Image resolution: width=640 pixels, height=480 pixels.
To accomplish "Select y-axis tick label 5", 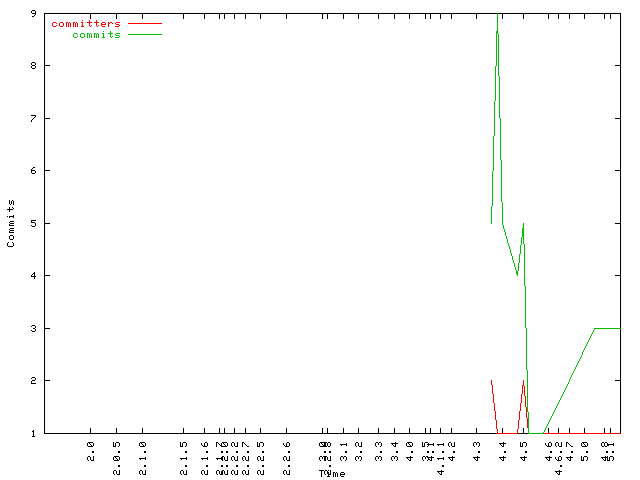I will point(34,223).
